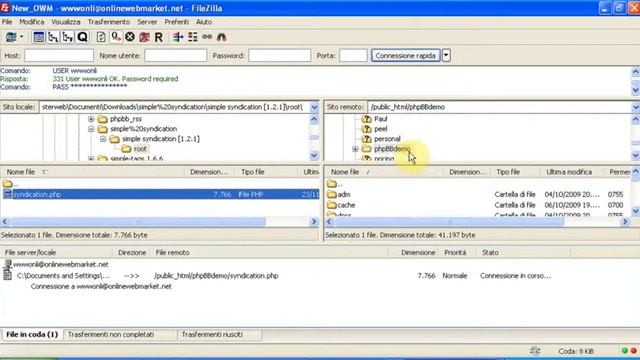The image size is (640, 360).
Task: Toggle remote directory tree display
Action: 67,37
